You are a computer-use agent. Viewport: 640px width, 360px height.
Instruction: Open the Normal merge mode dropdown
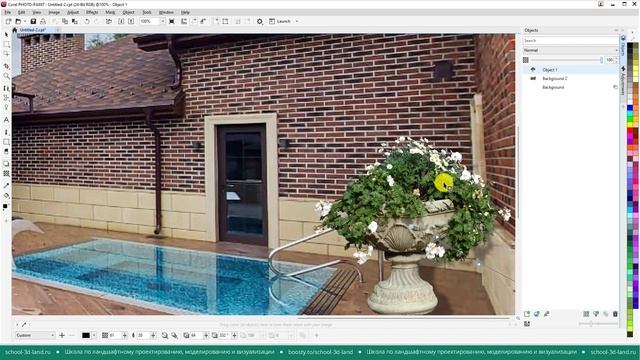click(x=571, y=50)
